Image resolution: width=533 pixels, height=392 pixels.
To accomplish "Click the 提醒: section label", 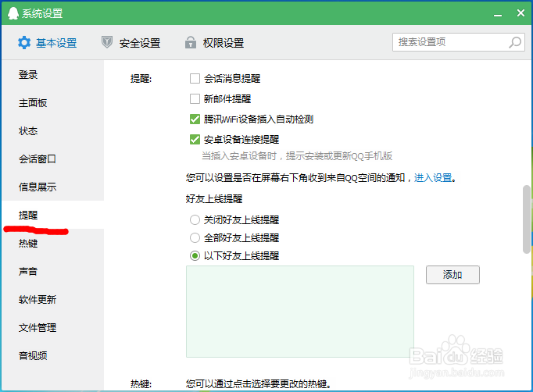I will tap(141, 79).
